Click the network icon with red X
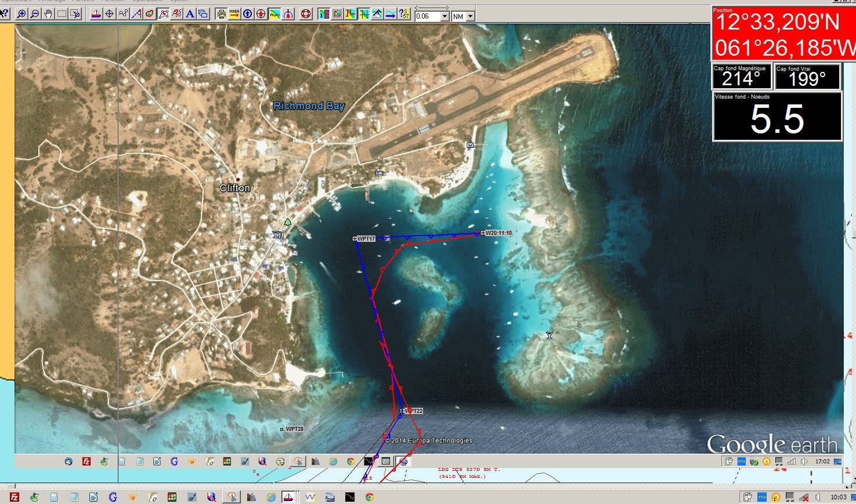The image size is (856, 504). pos(804,498)
